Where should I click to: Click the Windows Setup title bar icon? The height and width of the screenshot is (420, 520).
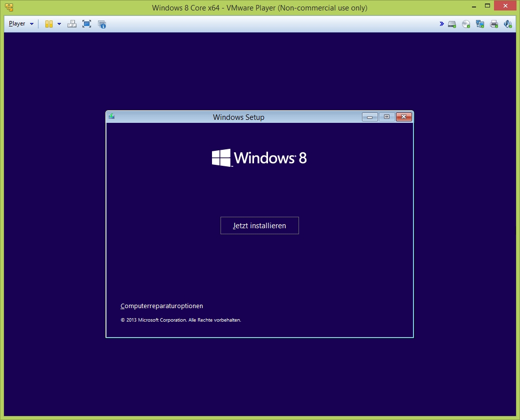112,116
